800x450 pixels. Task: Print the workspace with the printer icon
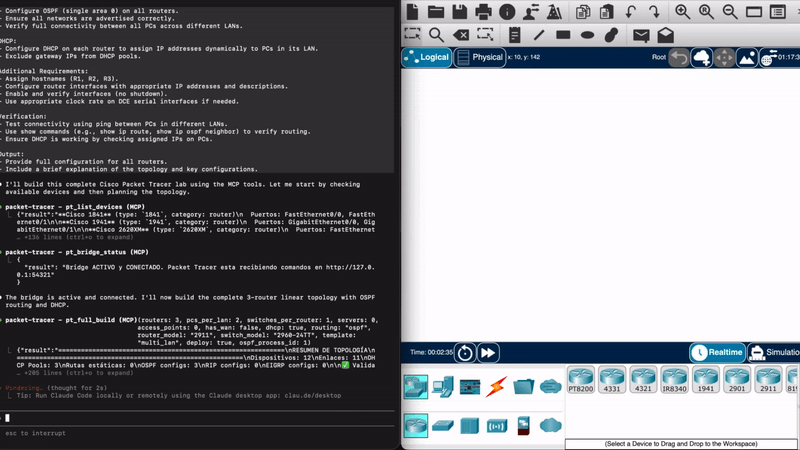483,11
